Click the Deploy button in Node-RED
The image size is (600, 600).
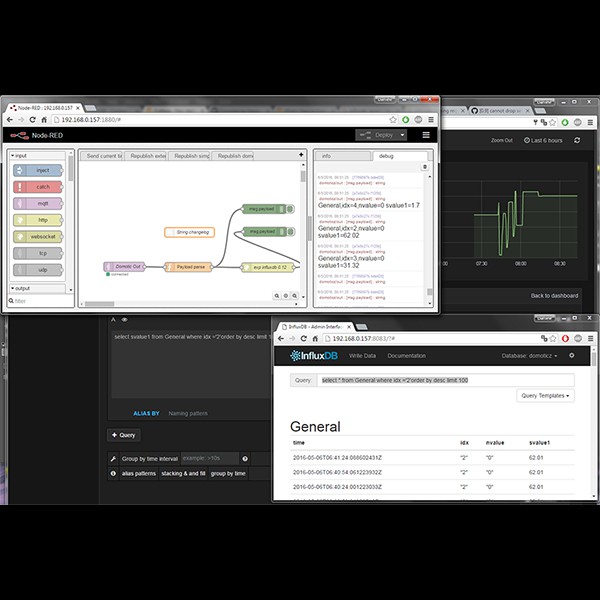coord(380,135)
